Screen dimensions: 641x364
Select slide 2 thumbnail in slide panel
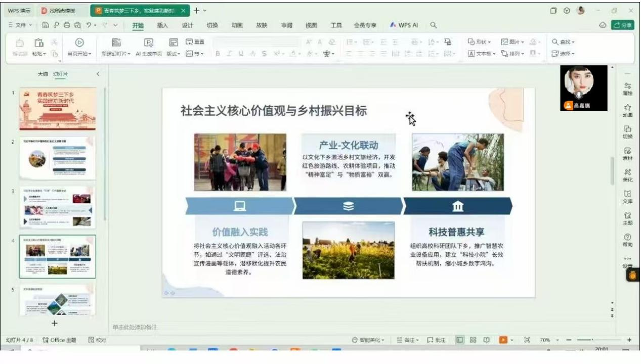pos(57,158)
